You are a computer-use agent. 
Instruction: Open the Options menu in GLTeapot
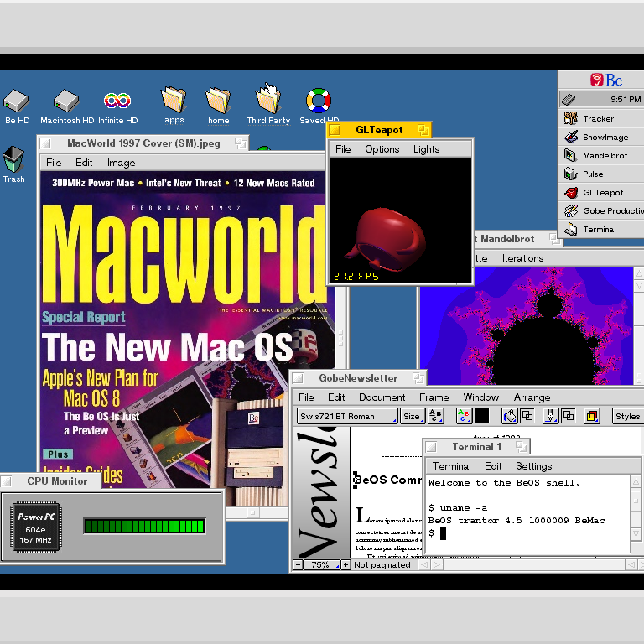click(x=382, y=149)
